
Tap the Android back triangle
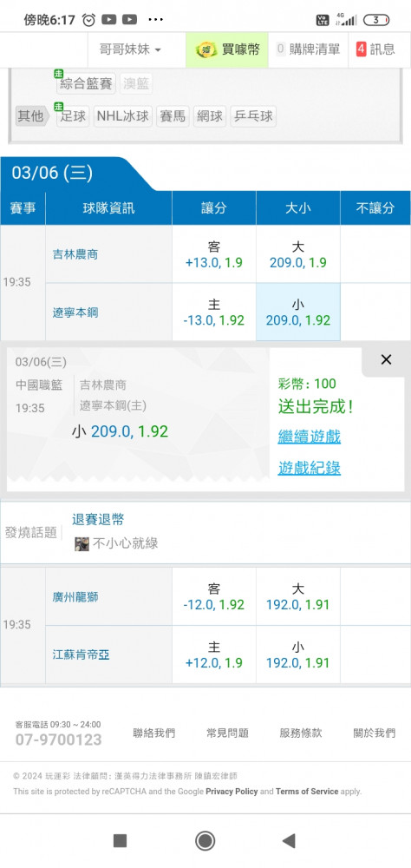coord(288,840)
